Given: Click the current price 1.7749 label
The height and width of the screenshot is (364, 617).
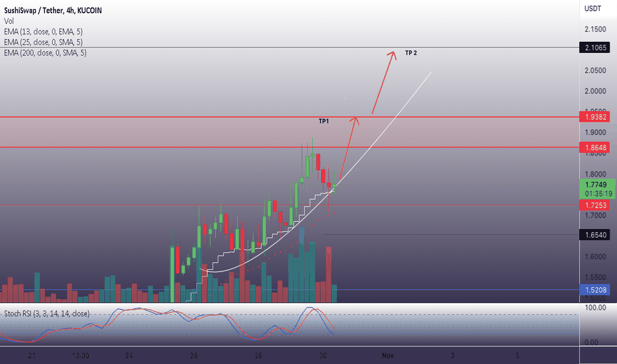Looking at the screenshot, I should 595,185.
